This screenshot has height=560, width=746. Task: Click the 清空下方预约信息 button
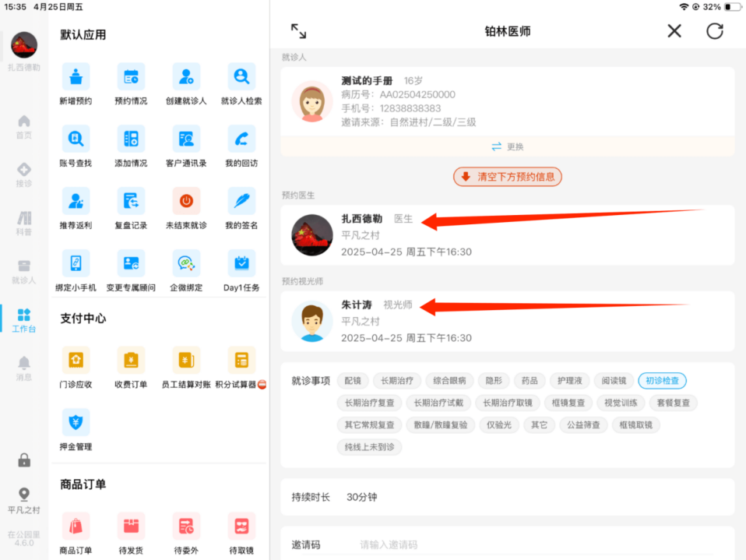(508, 177)
